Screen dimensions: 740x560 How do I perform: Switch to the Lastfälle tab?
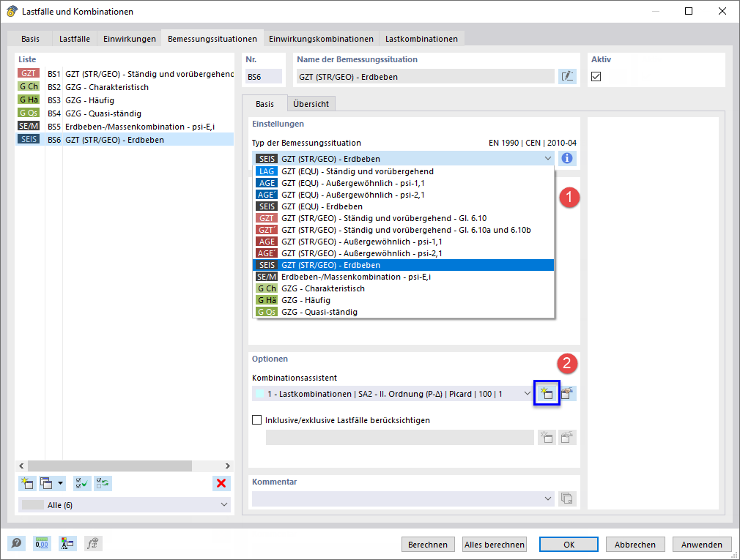[x=75, y=39]
